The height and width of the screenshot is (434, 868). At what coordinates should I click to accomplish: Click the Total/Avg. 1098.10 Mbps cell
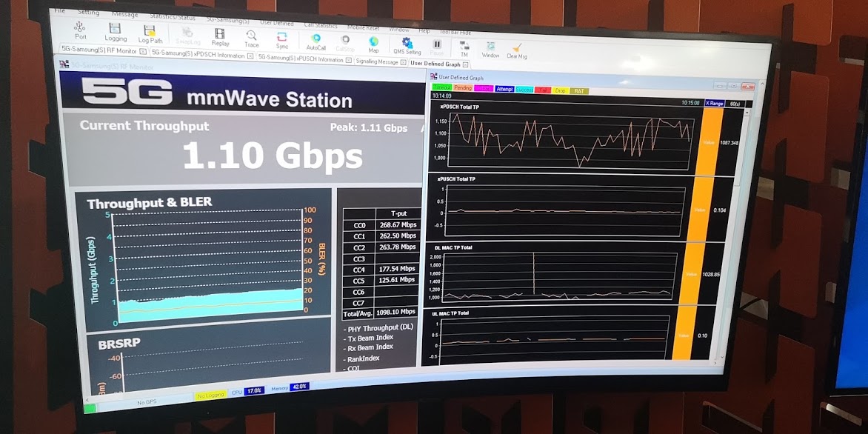click(395, 312)
